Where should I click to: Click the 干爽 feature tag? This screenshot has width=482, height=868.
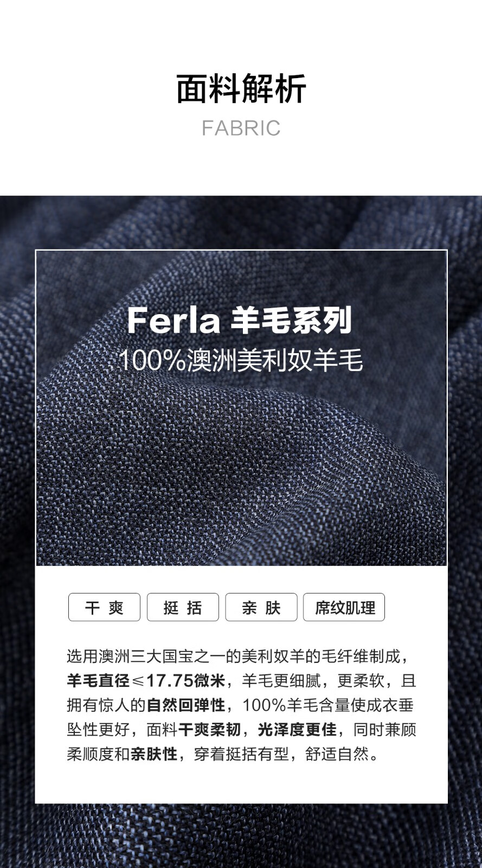click(x=104, y=607)
